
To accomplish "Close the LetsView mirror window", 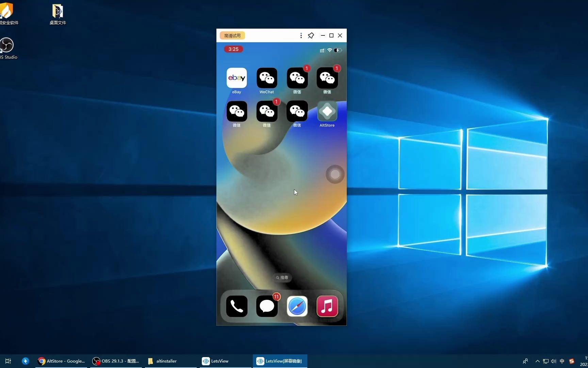I will [340, 35].
